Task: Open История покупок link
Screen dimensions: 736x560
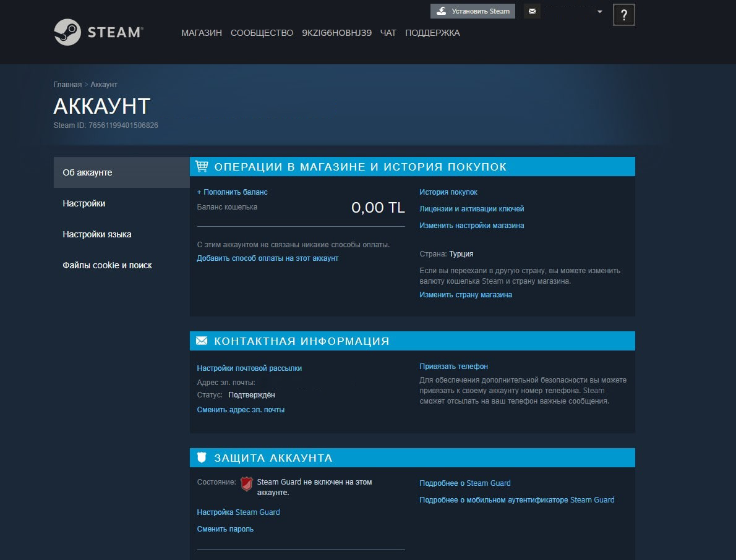Action: click(x=448, y=192)
